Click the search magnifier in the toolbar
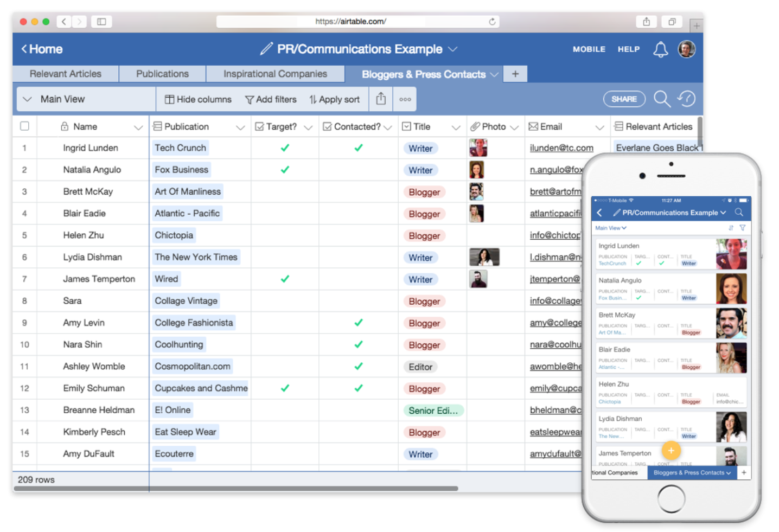 click(662, 99)
